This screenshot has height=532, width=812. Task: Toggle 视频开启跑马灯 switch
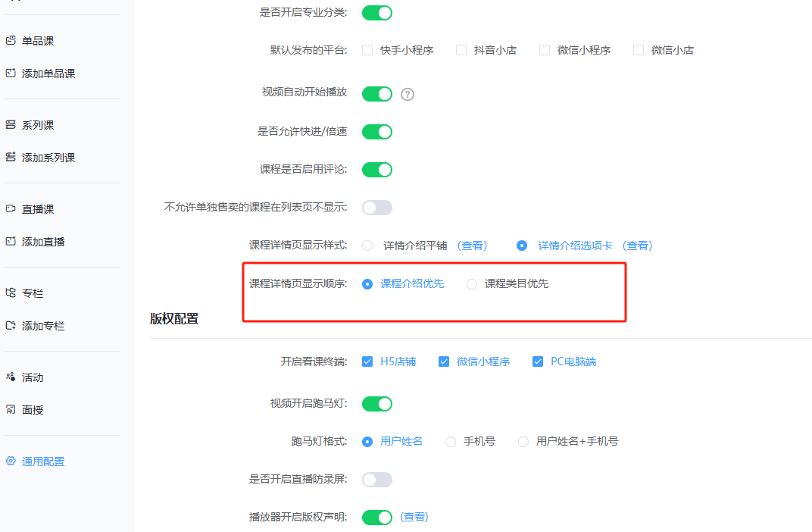[377, 403]
